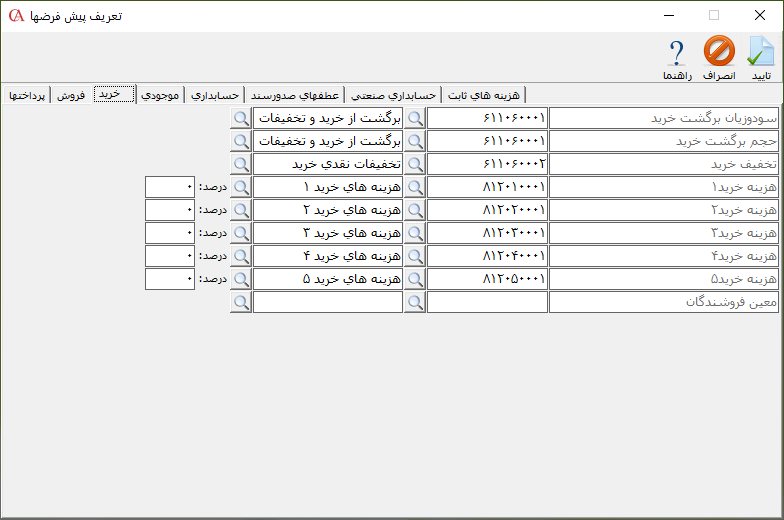
Task: Go to the پرداختها tab
Action: click(27, 95)
